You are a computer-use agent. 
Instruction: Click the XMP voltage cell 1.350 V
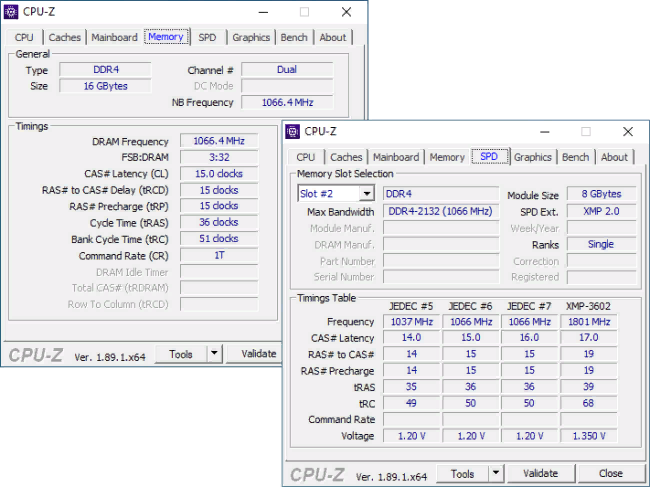pos(589,436)
